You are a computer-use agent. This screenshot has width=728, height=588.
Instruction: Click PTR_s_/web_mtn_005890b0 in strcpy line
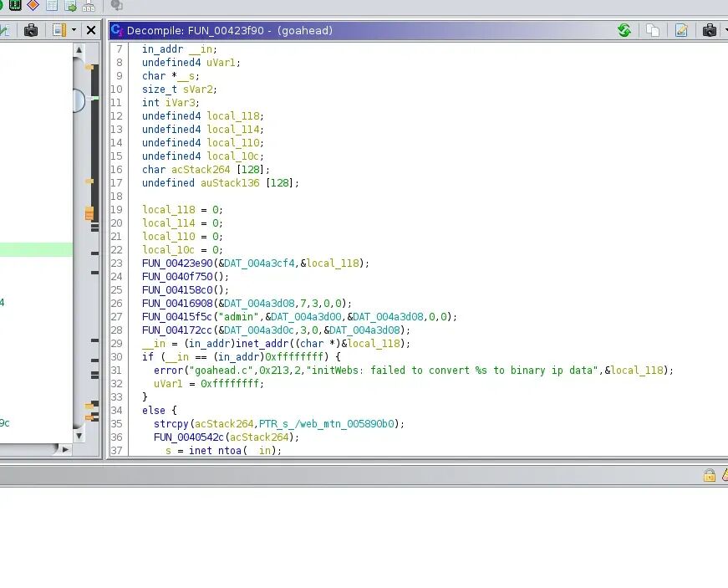(x=327, y=424)
